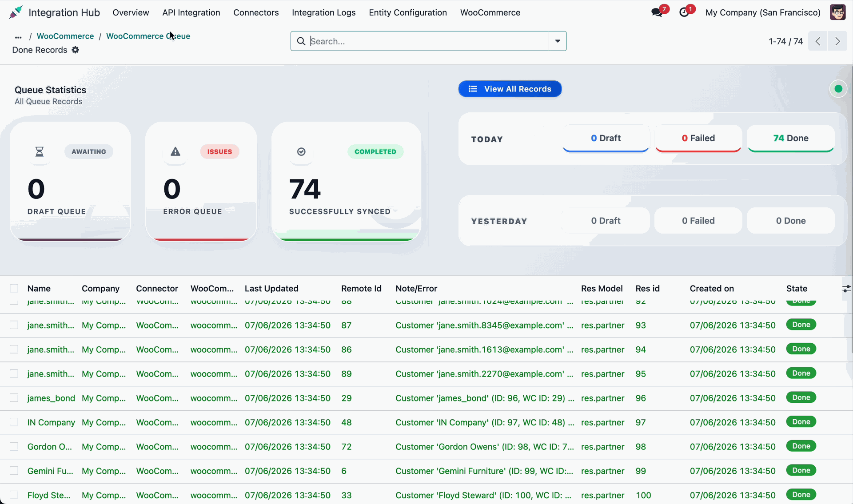This screenshot has width=853, height=504.
Task: Click the View All Records button
Action: coord(510,89)
